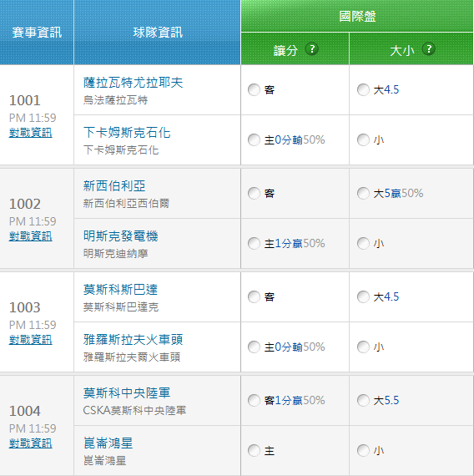Click the help icon beside 讓分
Screen dimensions: 474x476
[x=311, y=49]
